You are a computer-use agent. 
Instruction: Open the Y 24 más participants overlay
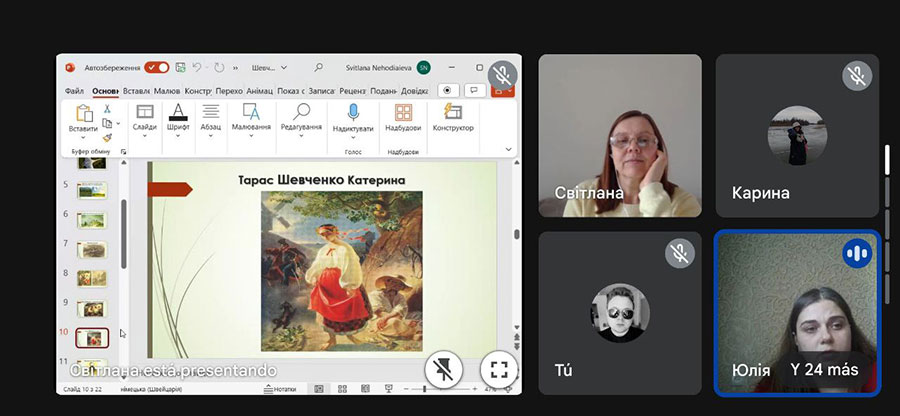point(824,370)
